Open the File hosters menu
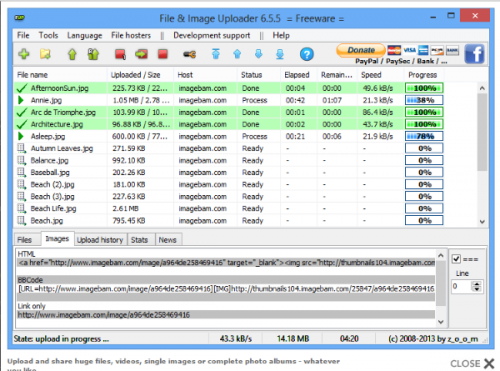 131,35
